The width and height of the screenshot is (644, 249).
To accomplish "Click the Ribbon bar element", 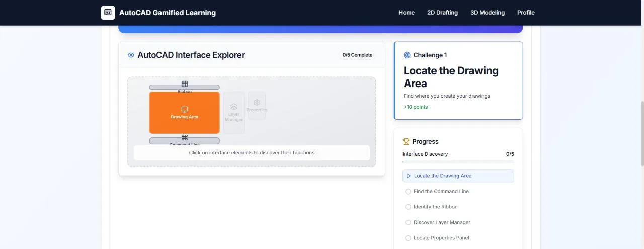I will pyautogui.click(x=185, y=88).
